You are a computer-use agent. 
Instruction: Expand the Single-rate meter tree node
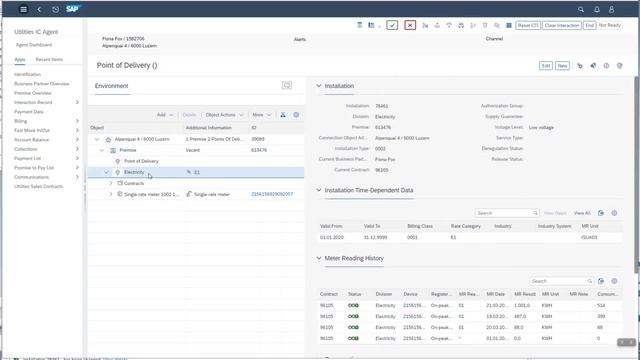111,194
